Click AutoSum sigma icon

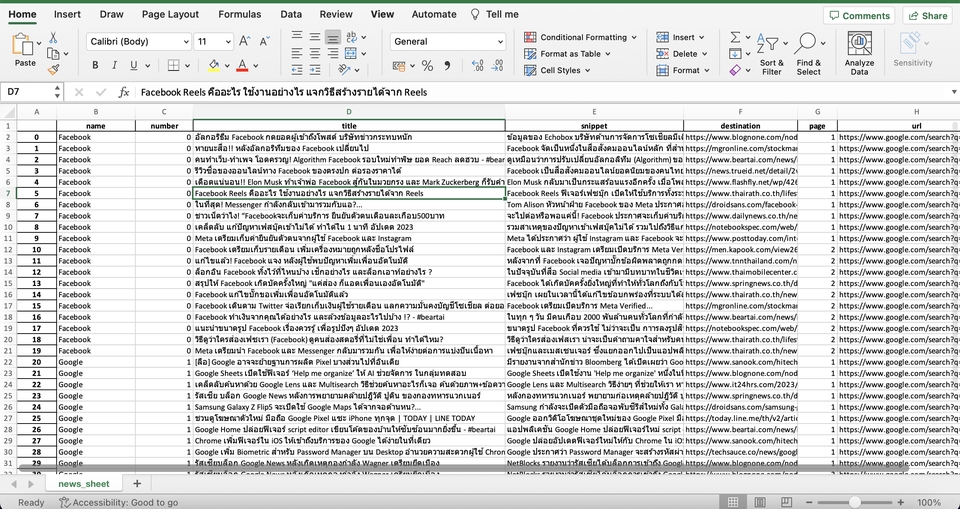[x=736, y=37]
